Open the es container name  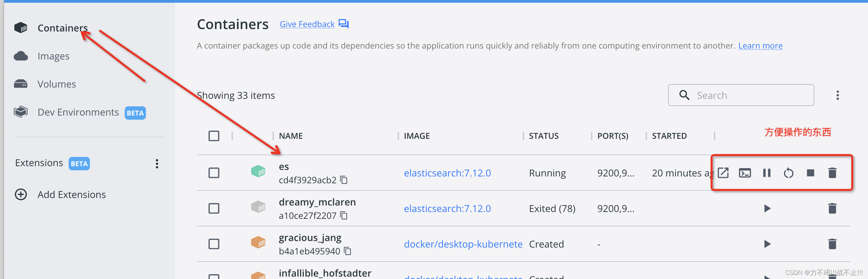click(x=284, y=167)
